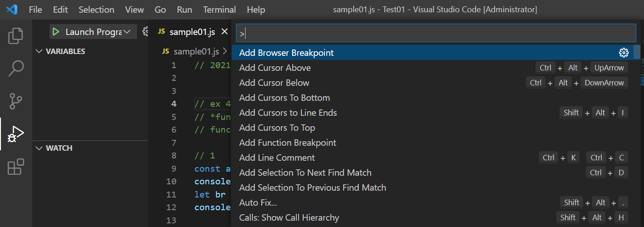Select Add Function Breakpoint command
The height and width of the screenshot is (227, 644).
(433, 143)
